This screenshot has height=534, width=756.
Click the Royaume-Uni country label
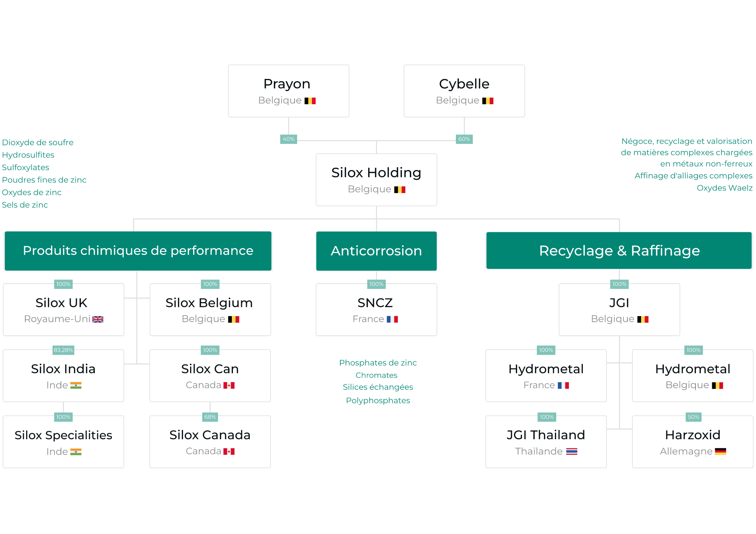[57, 319]
